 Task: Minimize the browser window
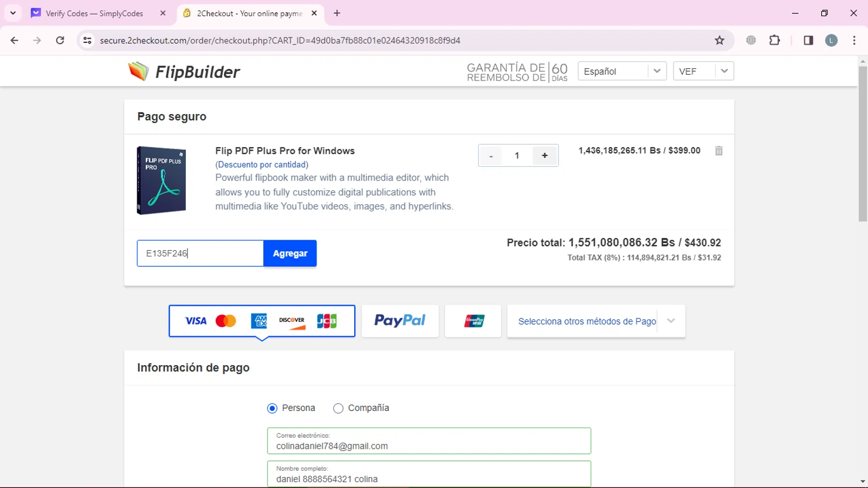795,13
